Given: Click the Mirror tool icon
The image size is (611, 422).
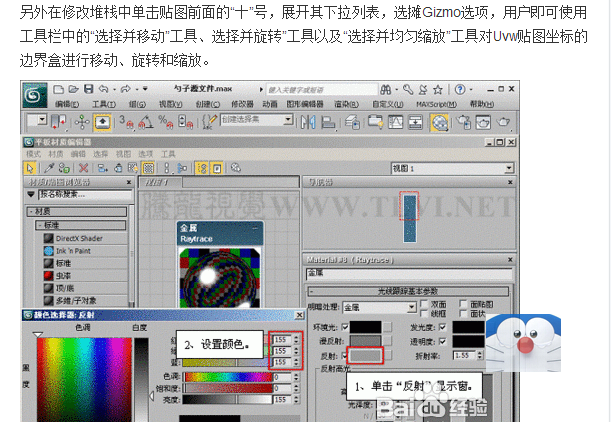Looking at the screenshot, I should coord(308,122).
